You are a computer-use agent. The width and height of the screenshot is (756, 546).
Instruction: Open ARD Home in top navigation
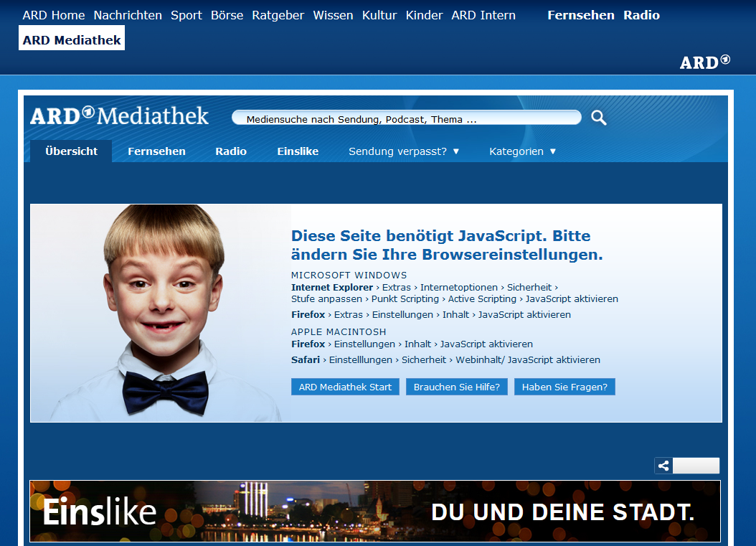coord(54,16)
